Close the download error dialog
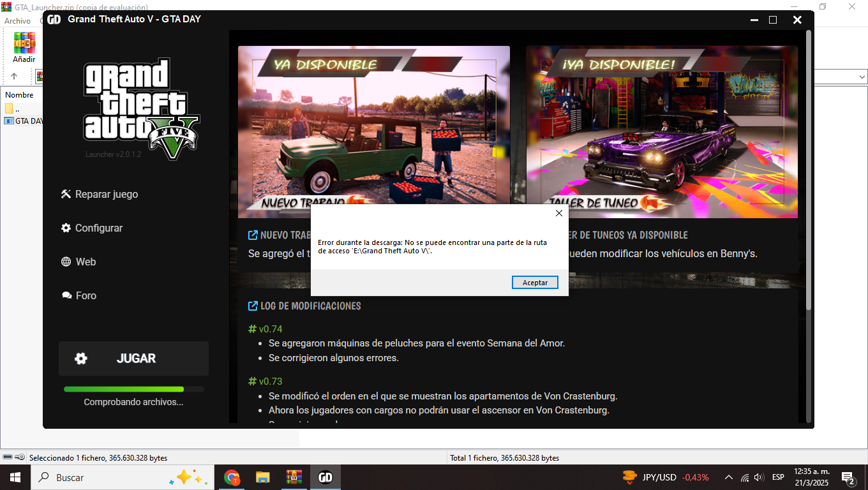This screenshot has width=868, height=490. [558, 213]
